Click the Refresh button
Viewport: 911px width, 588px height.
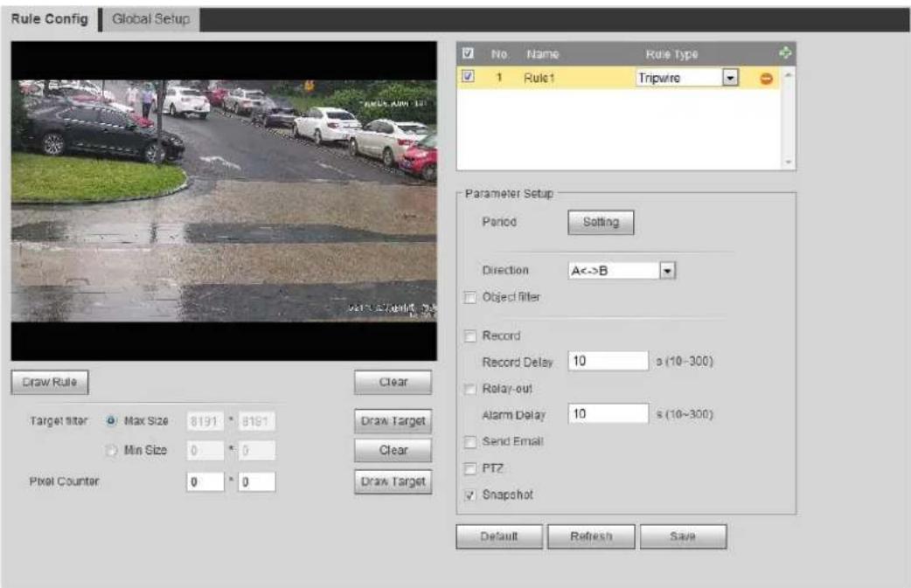click(591, 536)
